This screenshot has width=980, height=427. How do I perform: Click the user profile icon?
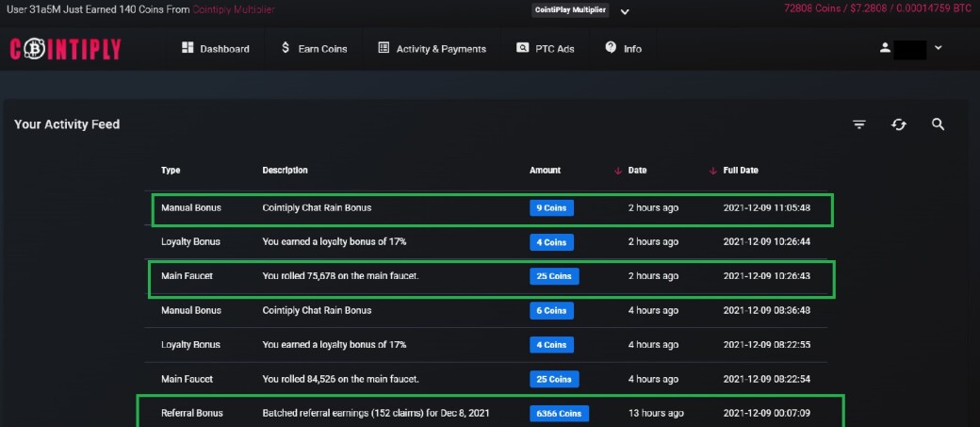(885, 48)
